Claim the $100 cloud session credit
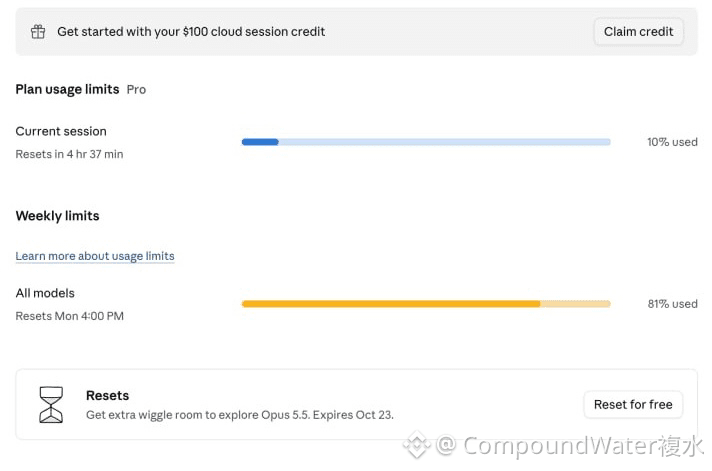Screen dimensions: 712x471 tap(638, 32)
